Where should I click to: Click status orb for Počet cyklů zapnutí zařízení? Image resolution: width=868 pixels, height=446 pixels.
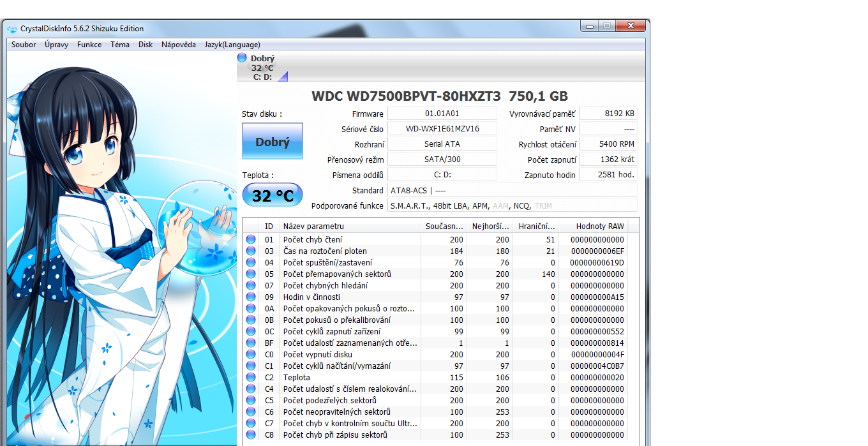[251, 331]
